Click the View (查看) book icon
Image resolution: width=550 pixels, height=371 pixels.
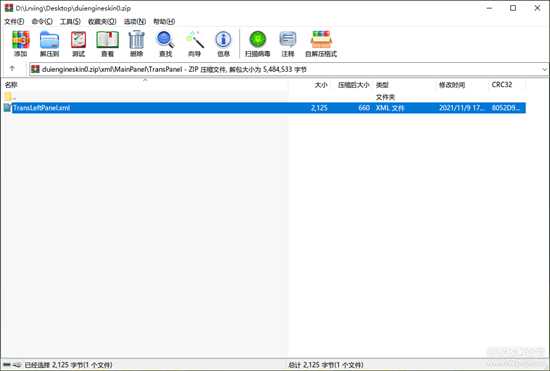107,40
